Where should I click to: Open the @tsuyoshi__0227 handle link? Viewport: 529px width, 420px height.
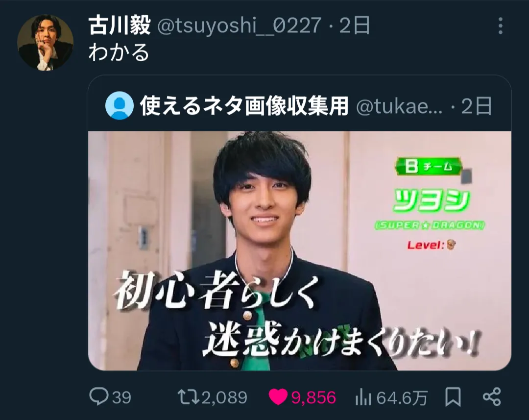pos(239,25)
